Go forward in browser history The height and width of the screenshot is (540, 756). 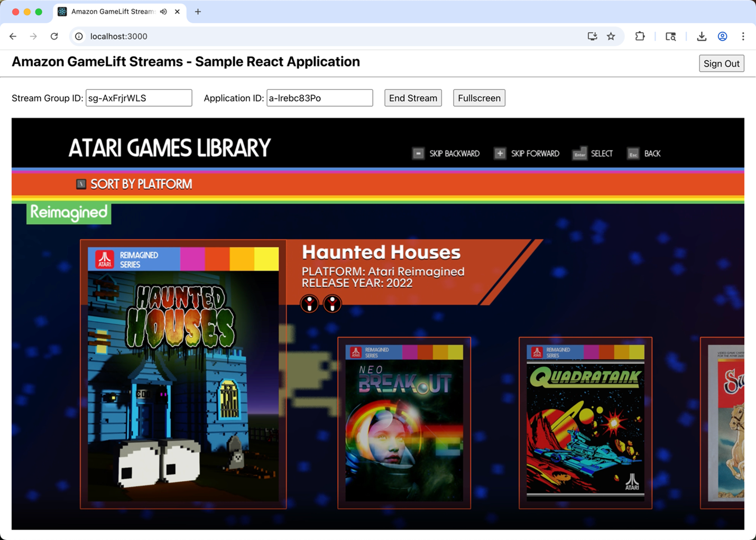(x=33, y=36)
